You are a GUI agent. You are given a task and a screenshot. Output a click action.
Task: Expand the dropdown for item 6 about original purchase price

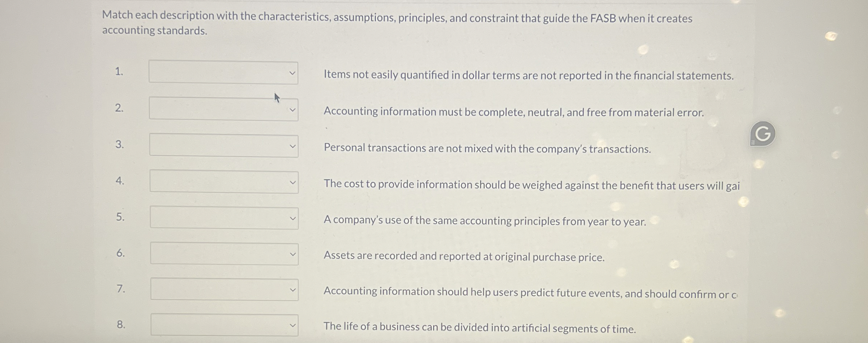tap(224, 254)
